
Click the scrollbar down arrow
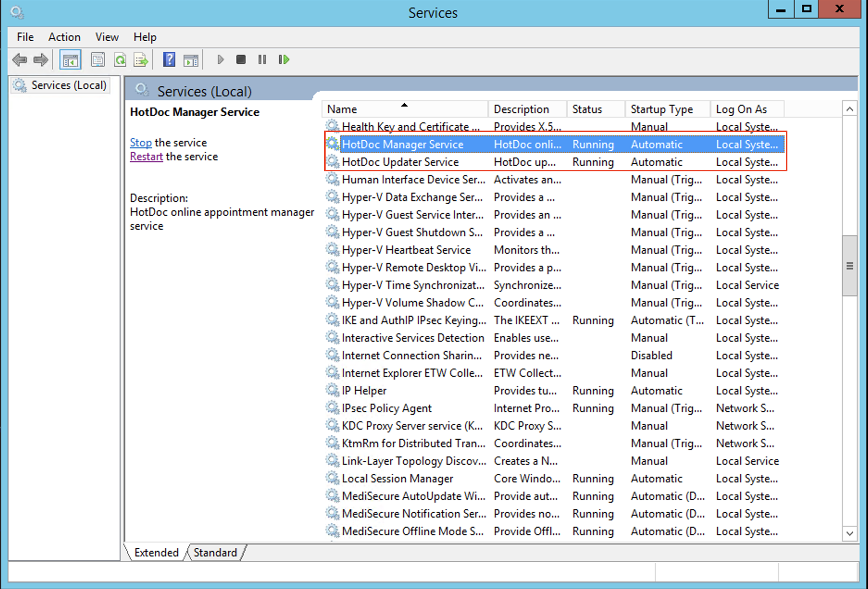click(849, 533)
